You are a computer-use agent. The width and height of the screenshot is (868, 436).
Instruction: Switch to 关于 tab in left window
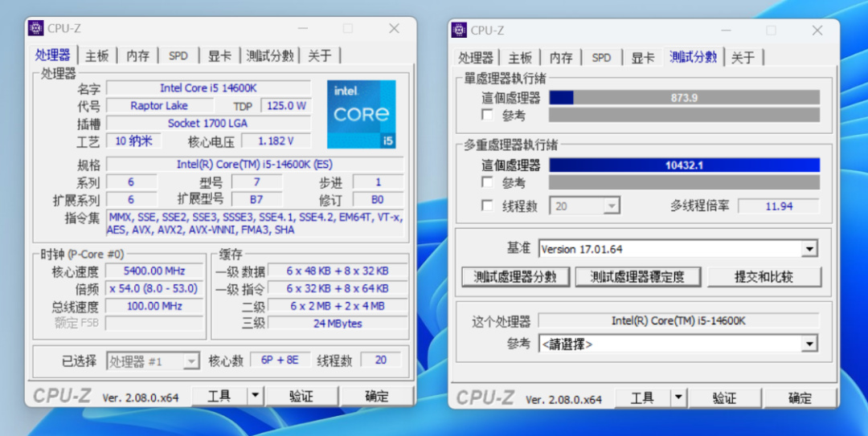pos(319,56)
